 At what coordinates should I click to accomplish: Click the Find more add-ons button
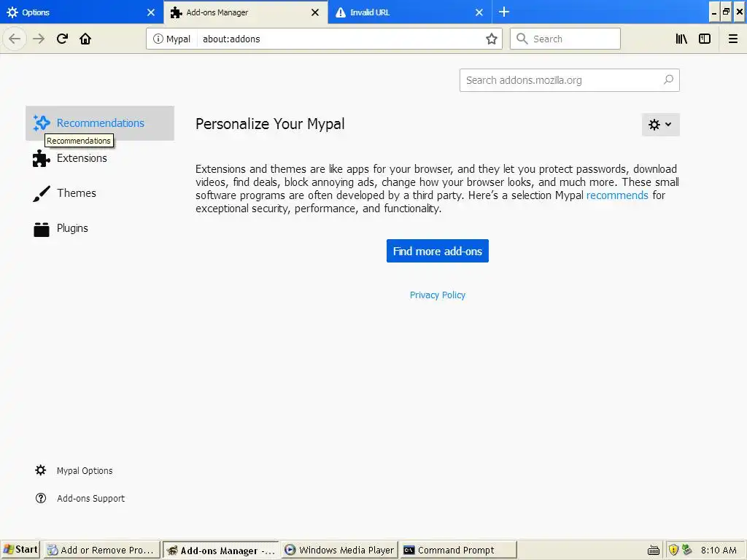(x=438, y=251)
